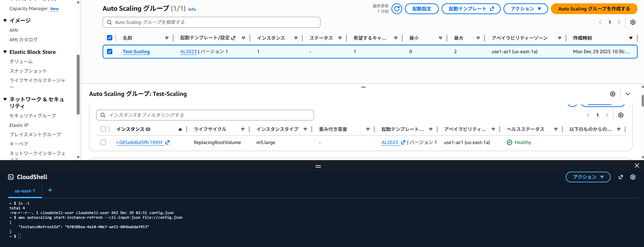Go to next page of Auto Scaling groups
This screenshot has width=644, height=247.
point(619,22)
